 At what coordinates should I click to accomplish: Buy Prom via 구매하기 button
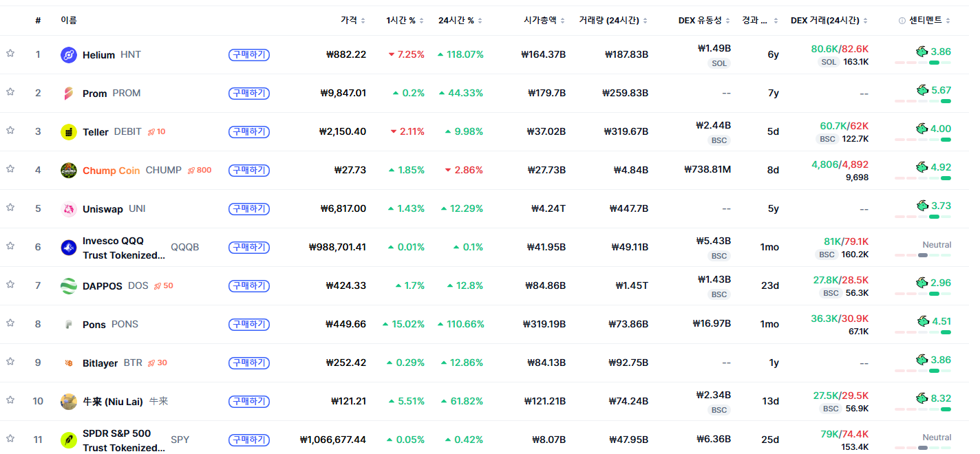coord(249,93)
